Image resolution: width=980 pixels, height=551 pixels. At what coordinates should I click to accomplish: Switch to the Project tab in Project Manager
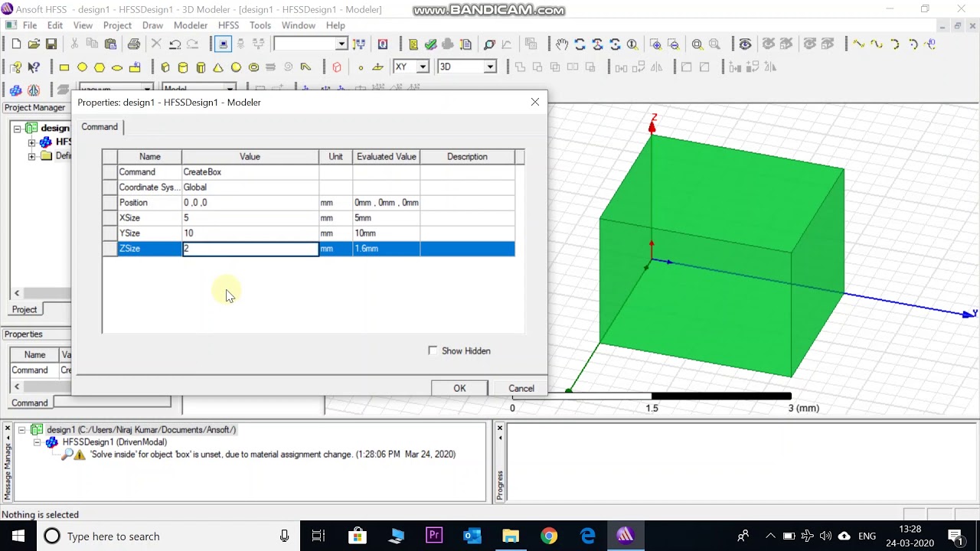tap(24, 309)
